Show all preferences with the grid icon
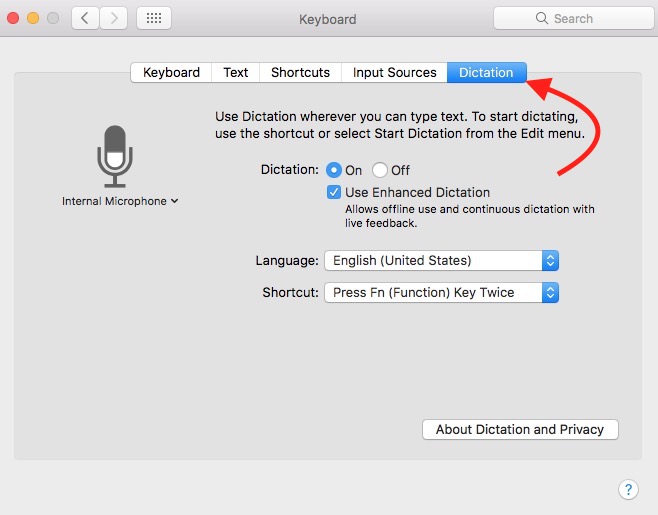Viewport: 658px width, 515px height. [153, 18]
